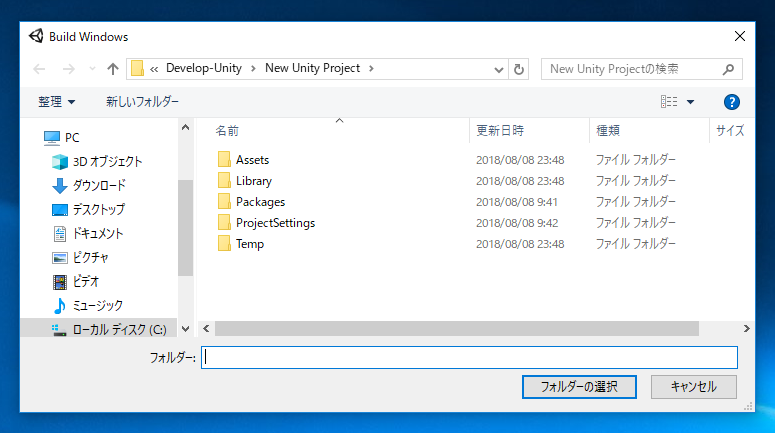Cancel the dialog with キャンセル

tap(693, 387)
